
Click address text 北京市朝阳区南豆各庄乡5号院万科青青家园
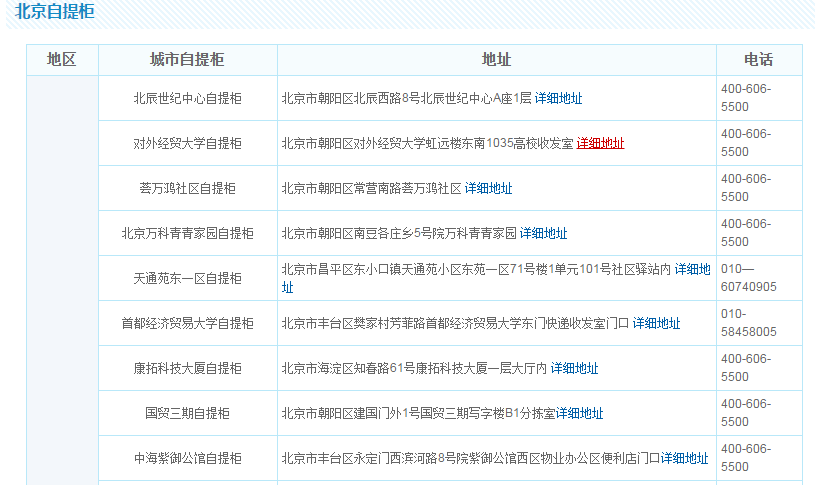[399, 233]
